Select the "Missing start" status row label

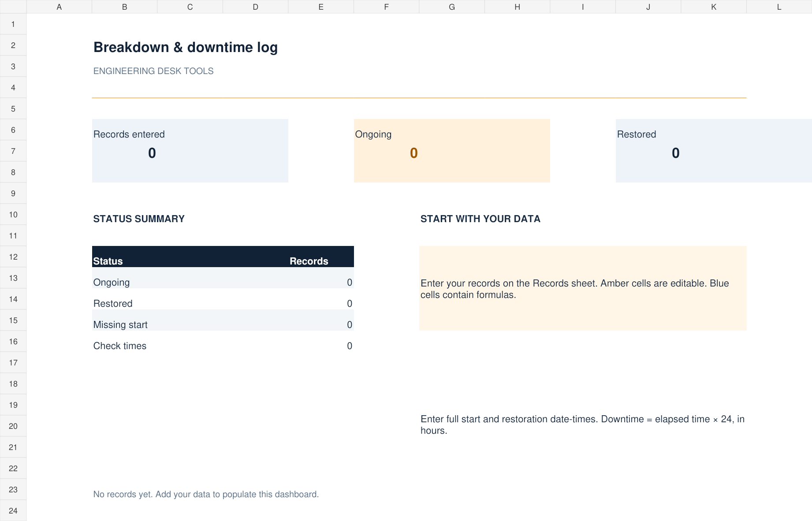[x=120, y=325]
